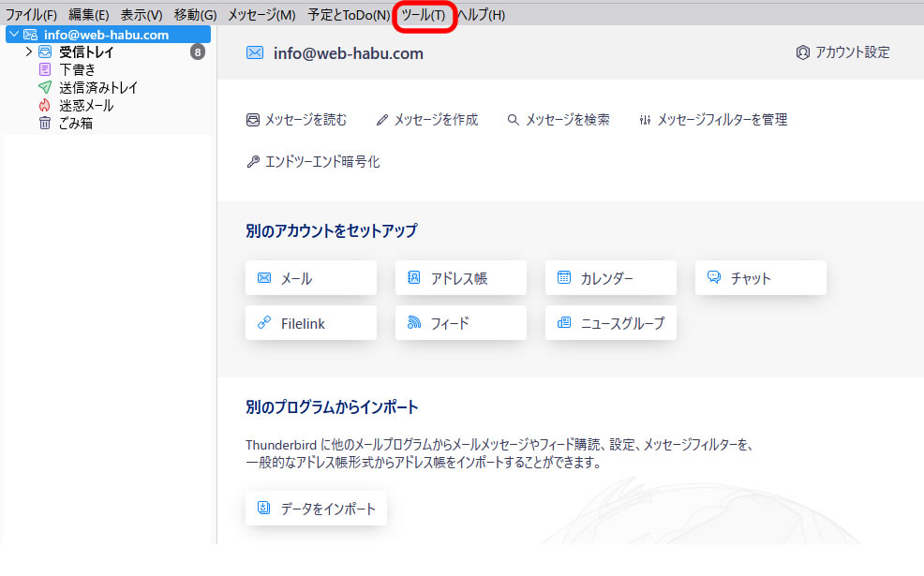Click the Junk mail flame icon

[45, 105]
